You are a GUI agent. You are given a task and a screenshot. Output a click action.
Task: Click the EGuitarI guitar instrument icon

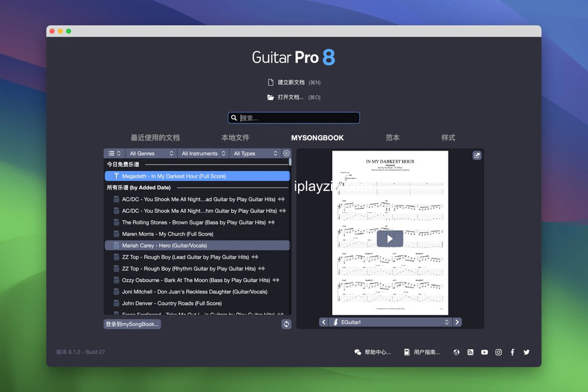336,322
